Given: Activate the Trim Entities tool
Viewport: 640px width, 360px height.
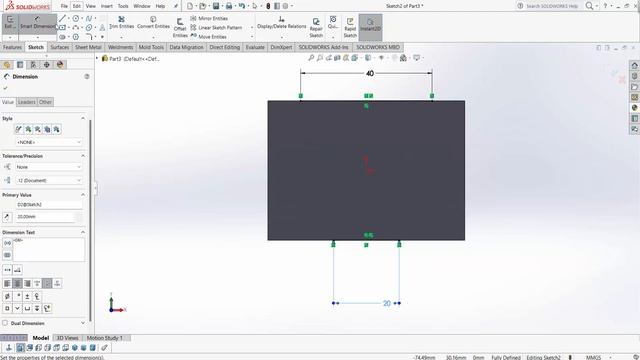Looking at the screenshot, I should coord(122,22).
